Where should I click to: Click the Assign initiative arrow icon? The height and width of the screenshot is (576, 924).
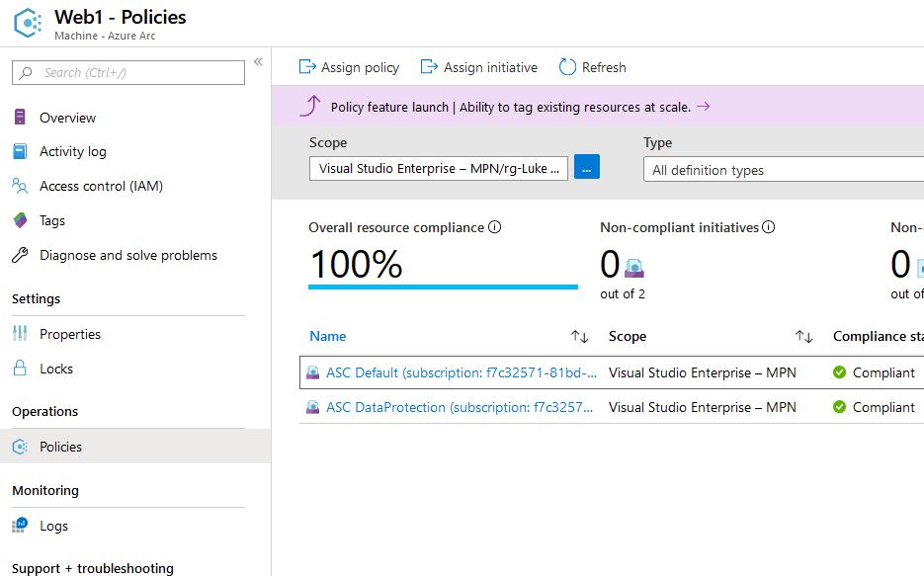click(x=429, y=66)
